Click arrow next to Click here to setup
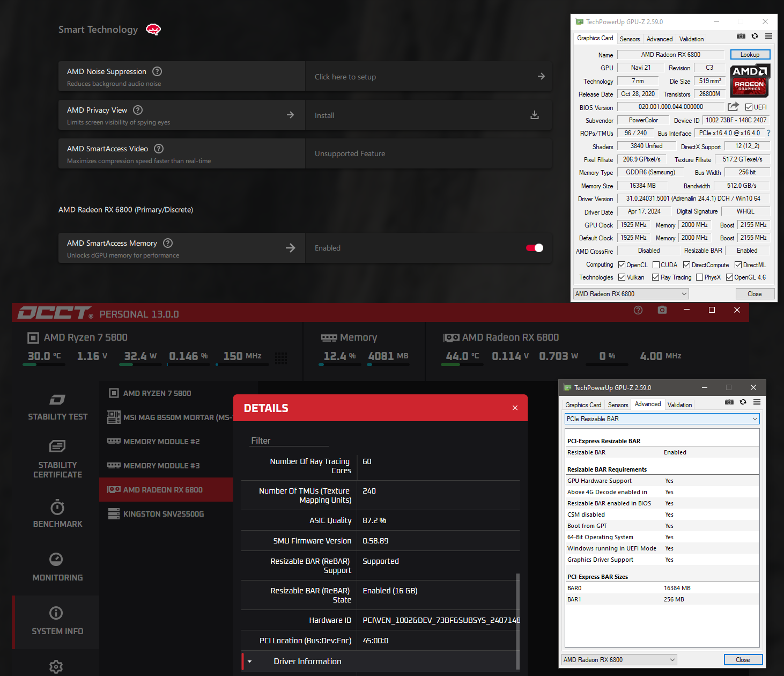The image size is (784, 676). pyautogui.click(x=541, y=76)
